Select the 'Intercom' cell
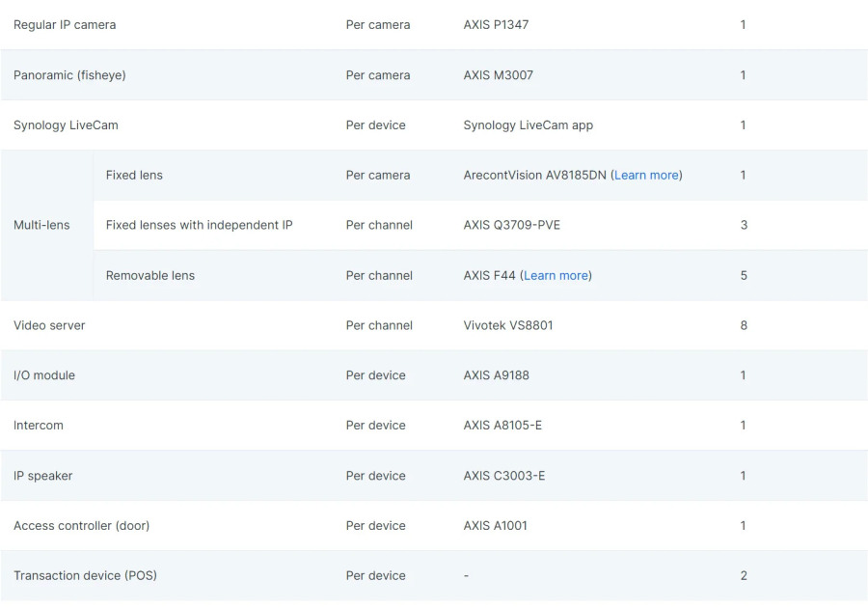The height and width of the screenshot is (608, 868). [39, 426]
